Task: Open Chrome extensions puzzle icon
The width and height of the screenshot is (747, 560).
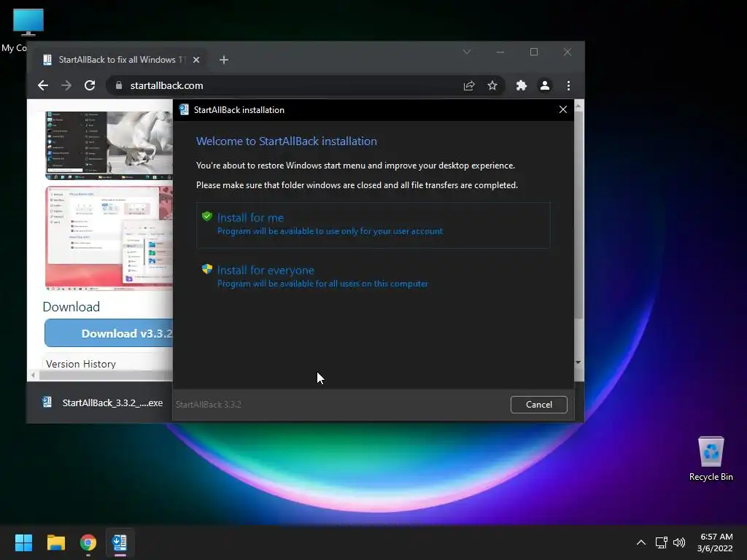Action: (x=521, y=85)
